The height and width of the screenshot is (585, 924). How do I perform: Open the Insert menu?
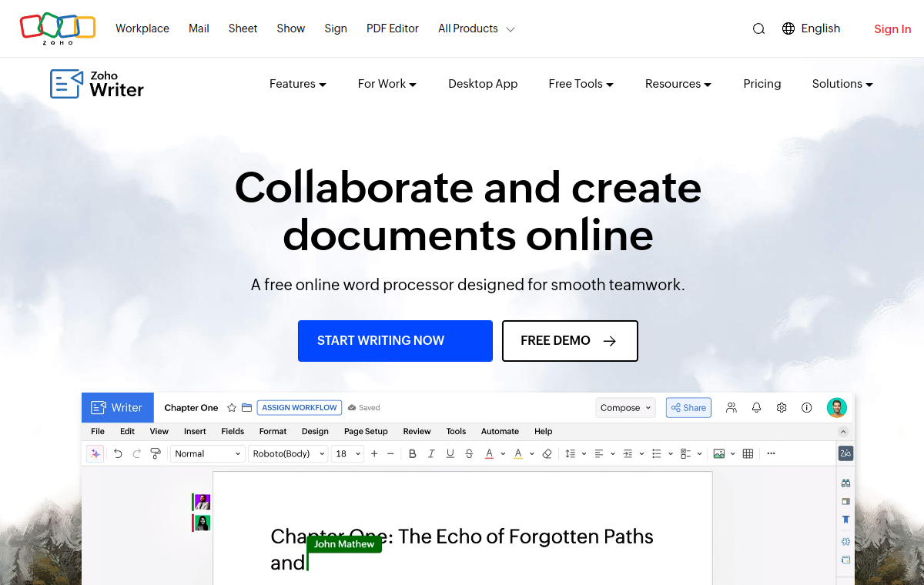pyautogui.click(x=195, y=431)
